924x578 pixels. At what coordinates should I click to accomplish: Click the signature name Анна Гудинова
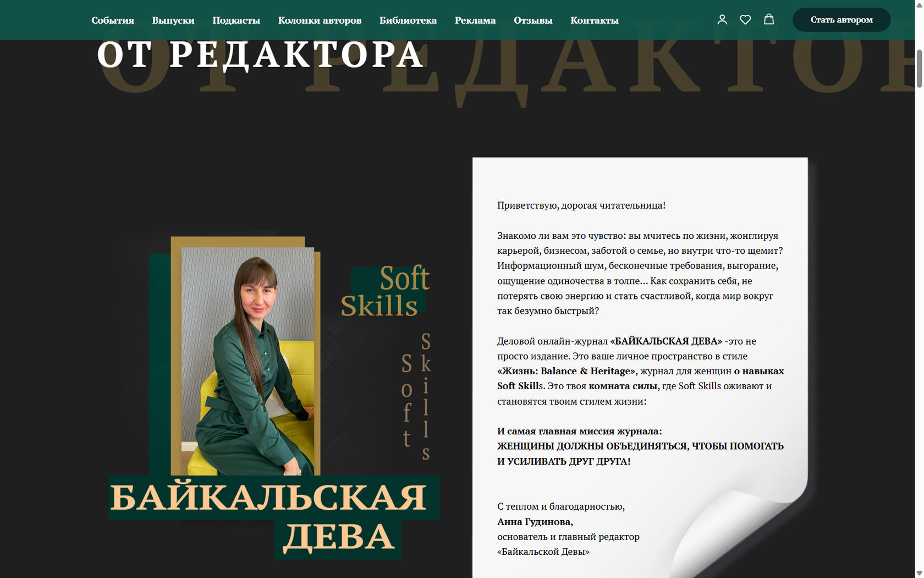(535, 522)
